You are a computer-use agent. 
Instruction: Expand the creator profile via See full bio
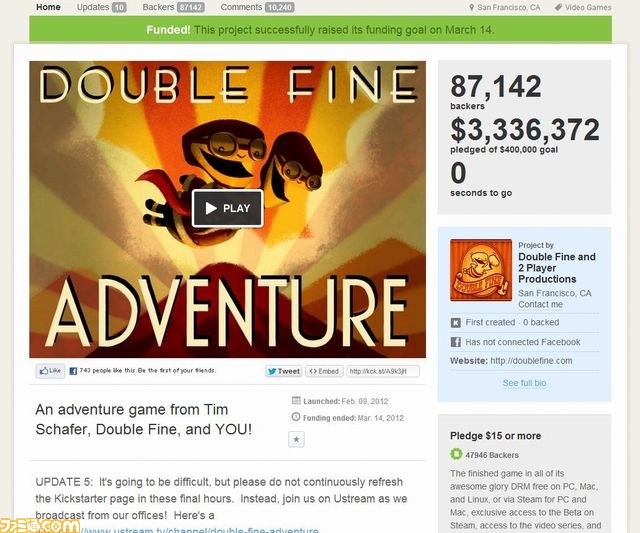pyautogui.click(x=524, y=383)
